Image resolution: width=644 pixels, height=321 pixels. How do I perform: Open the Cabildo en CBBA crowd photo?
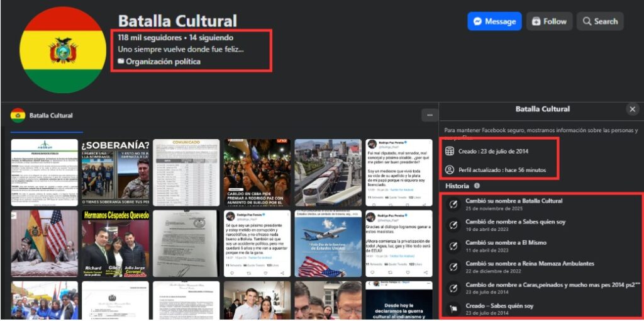tap(257, 172)
